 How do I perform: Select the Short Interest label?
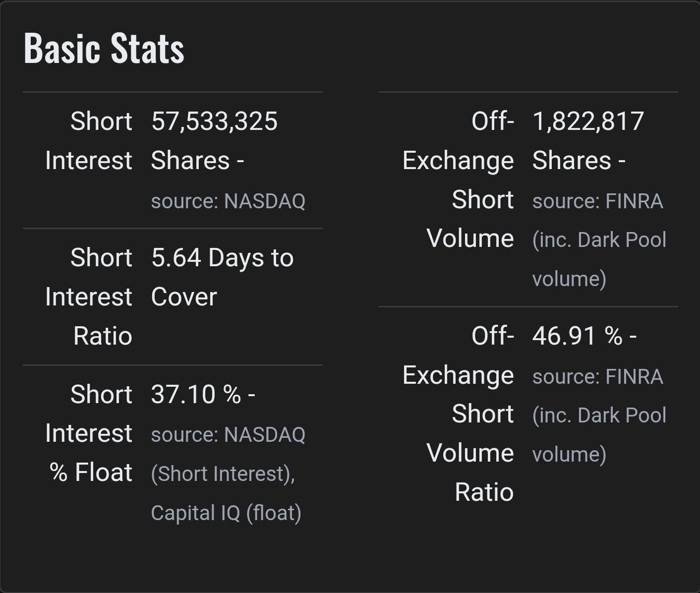89,141
